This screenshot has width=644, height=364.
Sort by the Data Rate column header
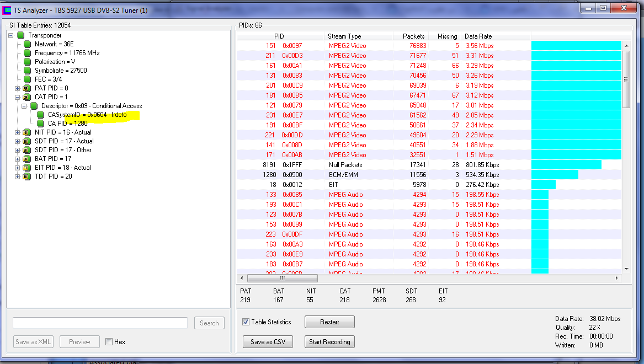[478, 36]
